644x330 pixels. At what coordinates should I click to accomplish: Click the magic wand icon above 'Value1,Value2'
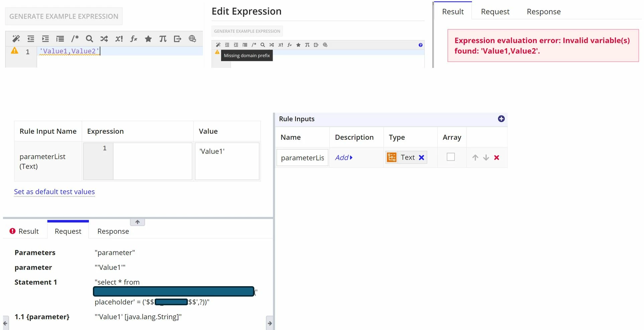(x=16, y=39)
